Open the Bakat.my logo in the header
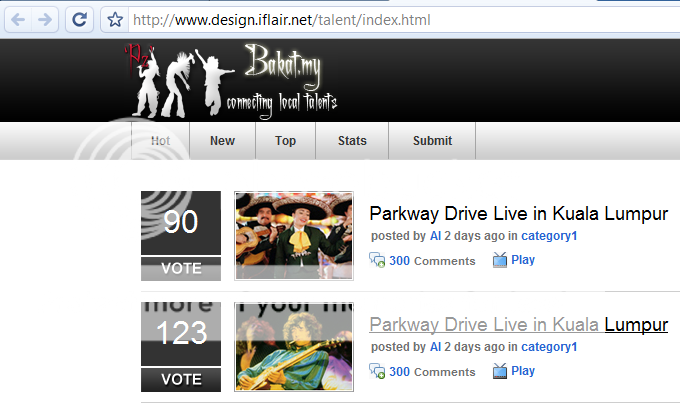 tap(231, 81)
